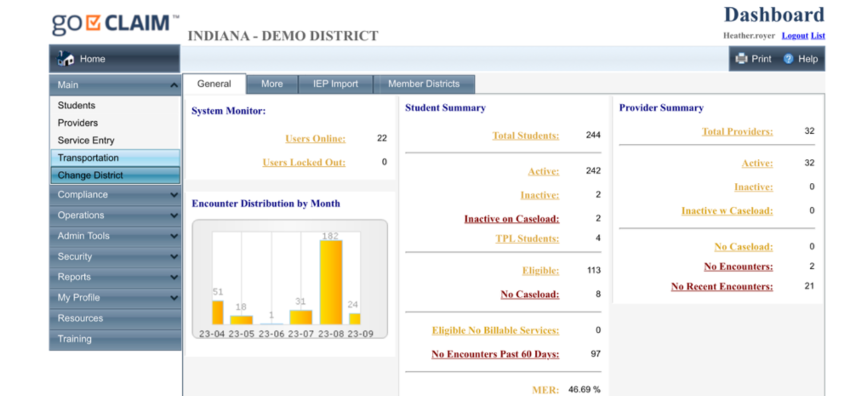Open No Encounters Past 60 Days report
Viewport: 868px width, 396px height.
496,354
